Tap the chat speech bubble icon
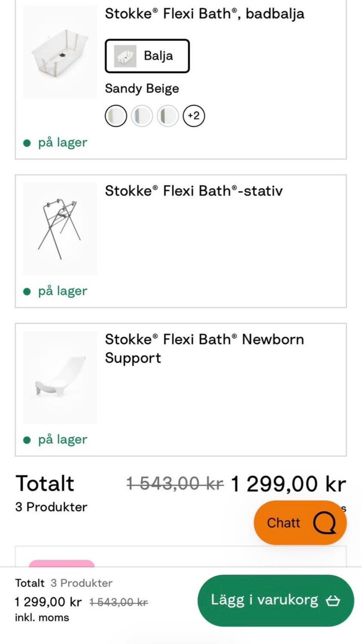This screenshot has height=644, width=362. (x=324, y=523)
